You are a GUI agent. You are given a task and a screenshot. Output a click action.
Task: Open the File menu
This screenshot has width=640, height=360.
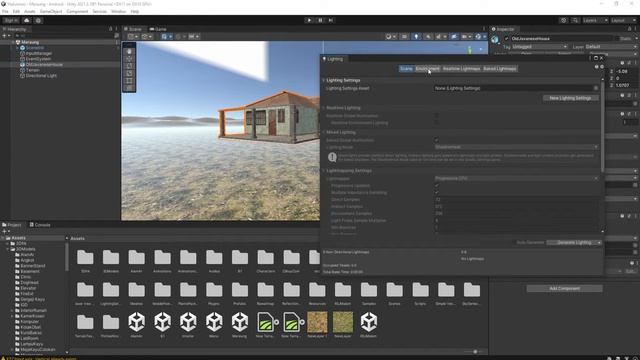pyautogui.click(x=5, y=11)
